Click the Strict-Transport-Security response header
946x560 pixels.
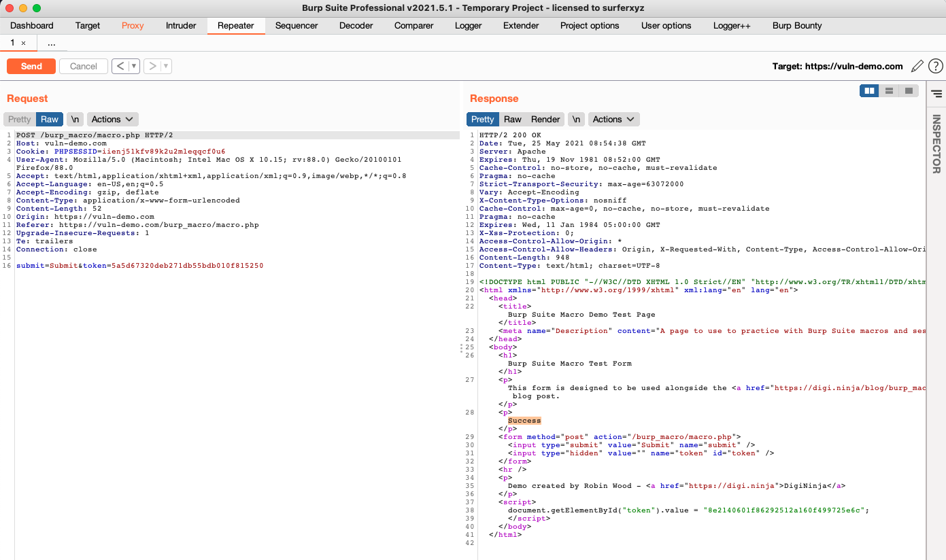tap(581, 184)
